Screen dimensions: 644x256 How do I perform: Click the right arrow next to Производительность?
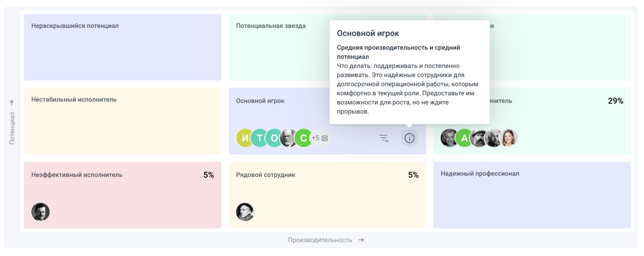(x=361, y=240)
